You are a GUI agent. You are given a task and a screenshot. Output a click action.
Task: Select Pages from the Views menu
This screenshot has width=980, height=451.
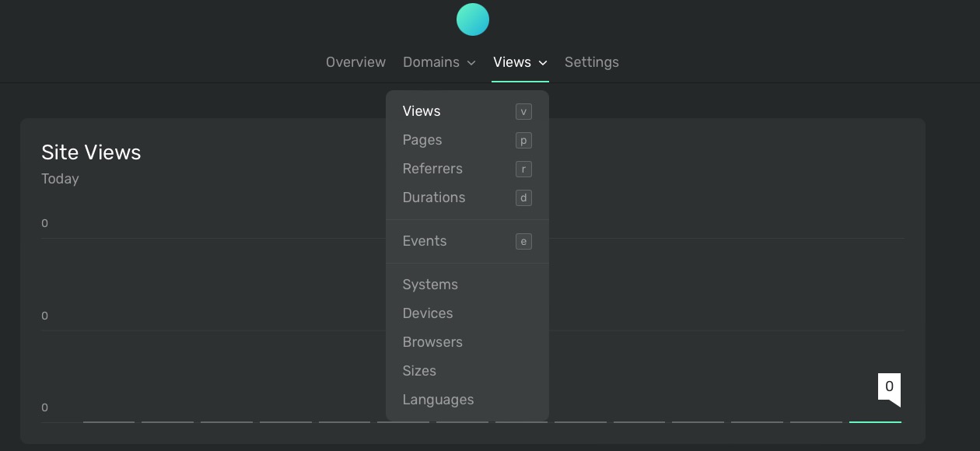tap(422, 140)
